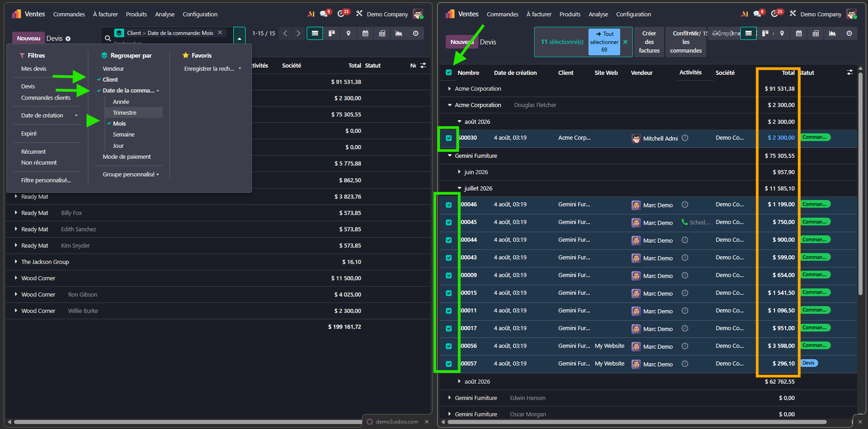The image size is (868, 429).
Task: Uncheck the checkbox for order 00017
Action: coord(448,328)
